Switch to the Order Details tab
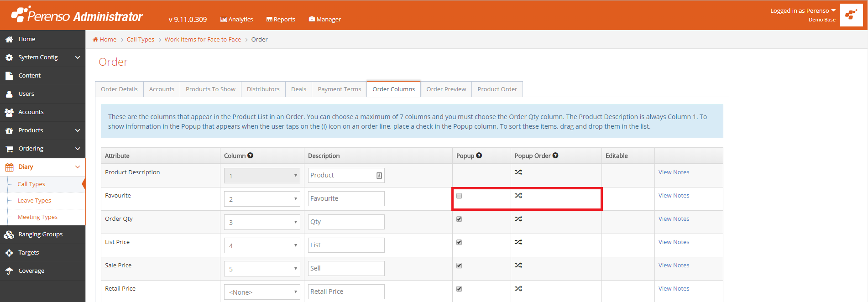 coord(119,89)
